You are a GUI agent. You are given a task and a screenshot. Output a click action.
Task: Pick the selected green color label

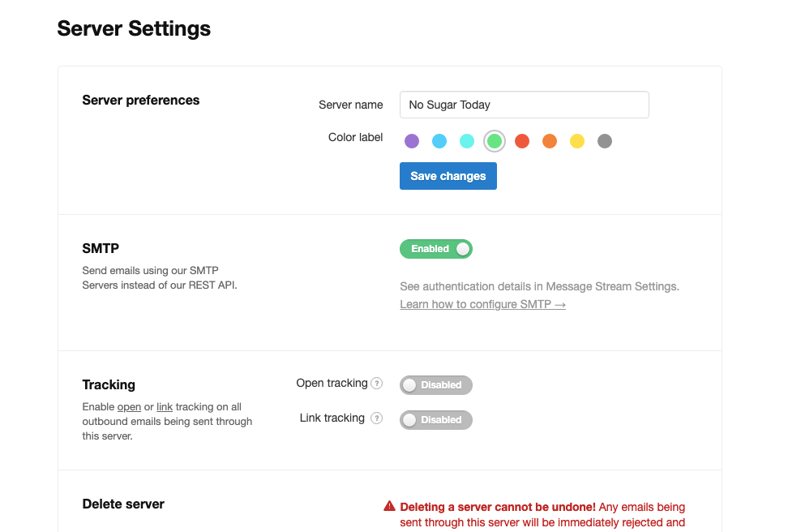click(495, 141)
